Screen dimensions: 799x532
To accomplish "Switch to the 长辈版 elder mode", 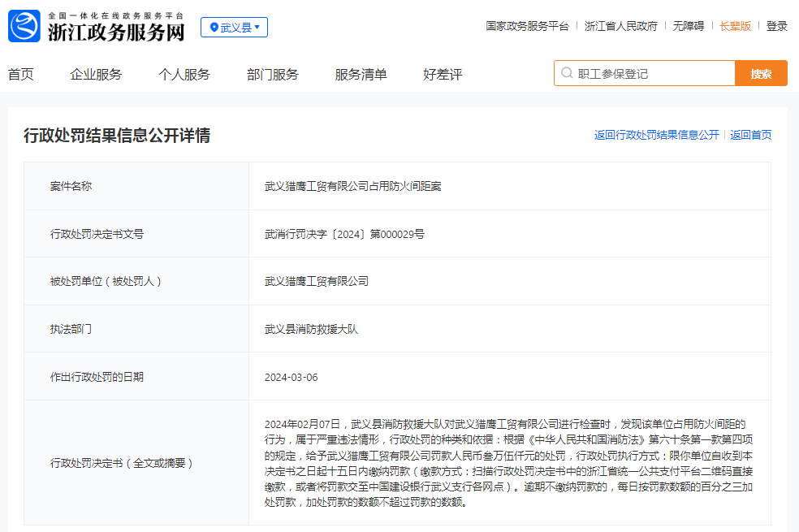I will (735, 26).
